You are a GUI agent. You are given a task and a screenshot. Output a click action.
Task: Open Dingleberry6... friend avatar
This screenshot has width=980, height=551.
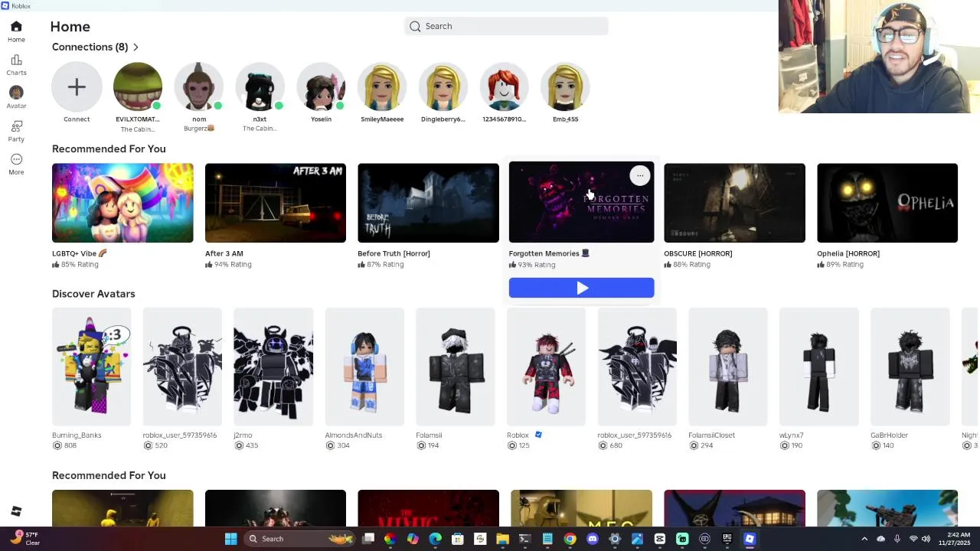[443, 87]
